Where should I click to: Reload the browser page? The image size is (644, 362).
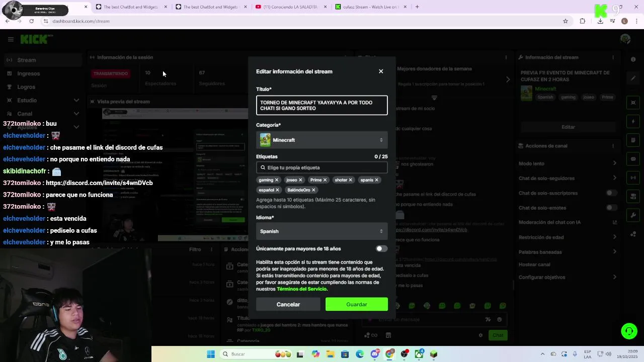[31, 21]
